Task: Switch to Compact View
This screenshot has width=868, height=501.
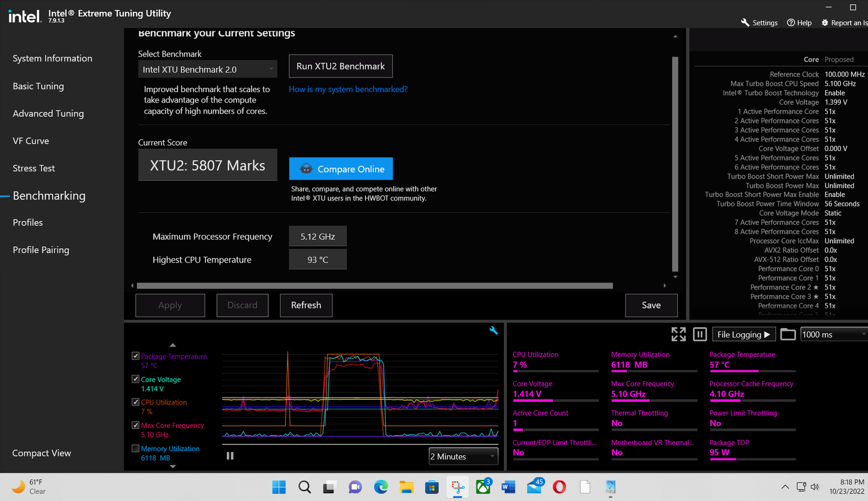Action: (42, 453)
